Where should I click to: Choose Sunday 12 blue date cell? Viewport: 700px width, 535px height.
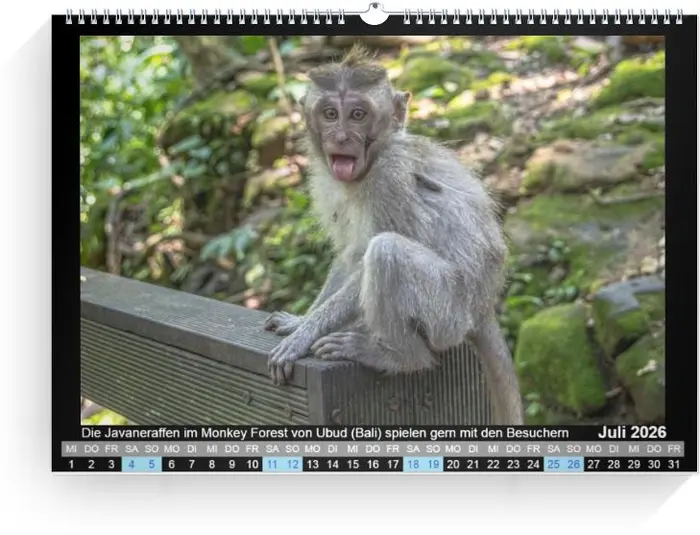click(292, 464)
